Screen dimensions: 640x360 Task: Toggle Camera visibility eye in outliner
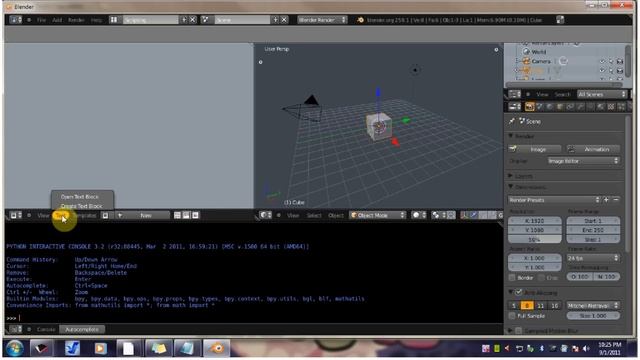(x=602, y=61)
